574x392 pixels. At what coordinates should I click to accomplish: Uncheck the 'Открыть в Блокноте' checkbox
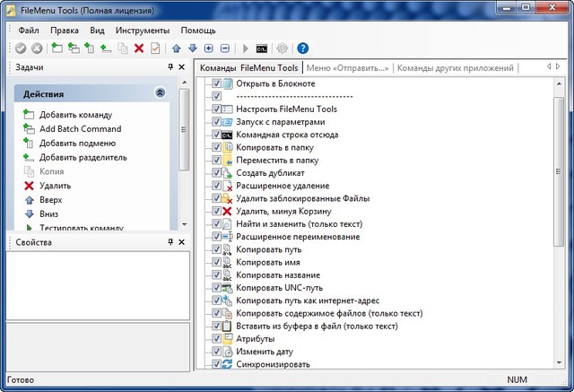(x=216, y=84)
